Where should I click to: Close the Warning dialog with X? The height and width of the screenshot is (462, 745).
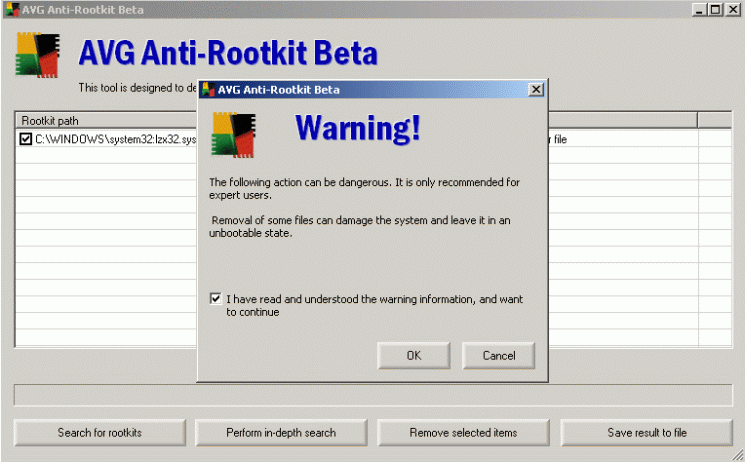[x=536, y=89]
